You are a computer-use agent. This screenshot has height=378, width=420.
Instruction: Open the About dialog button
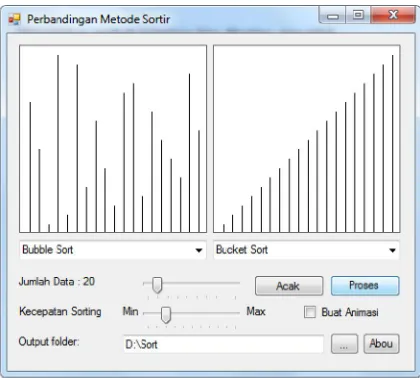click(381, 344)
